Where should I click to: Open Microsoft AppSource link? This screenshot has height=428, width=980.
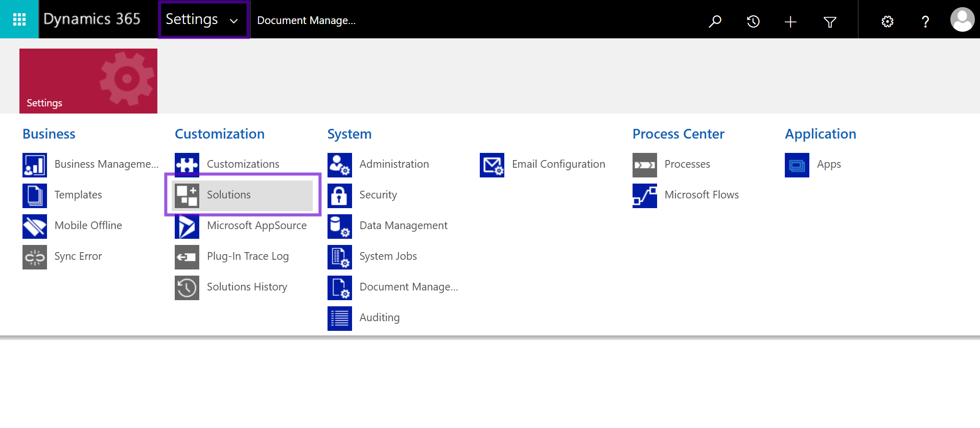pos(256,226)
